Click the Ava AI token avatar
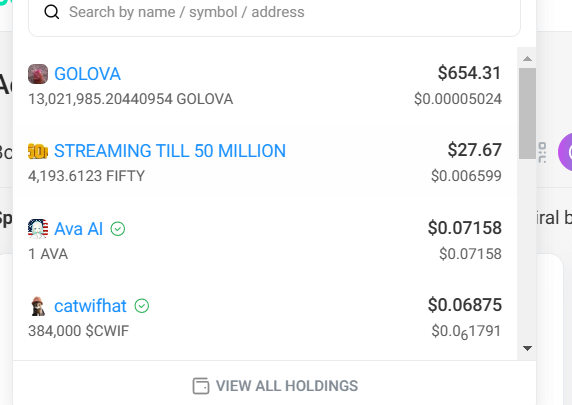The height and width of the screenshot is (405, 572). [38, 229]
